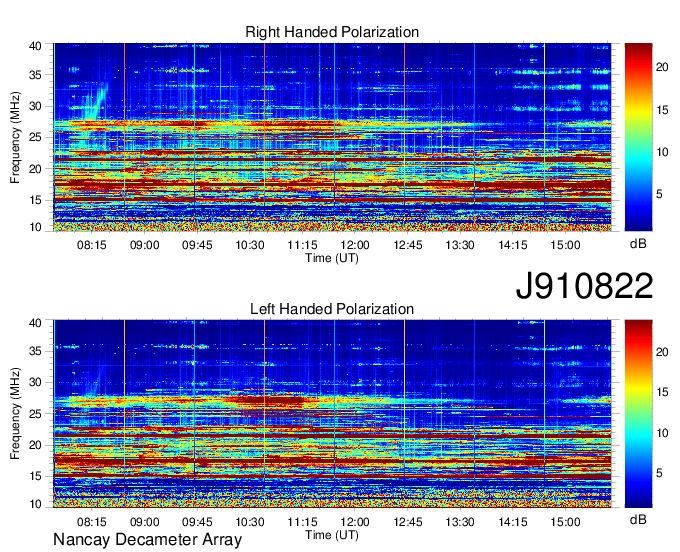Screen dimensions: 680x552
Task: Click the 35 MHz tick on lower plot
Action: (x=35, y=351)
